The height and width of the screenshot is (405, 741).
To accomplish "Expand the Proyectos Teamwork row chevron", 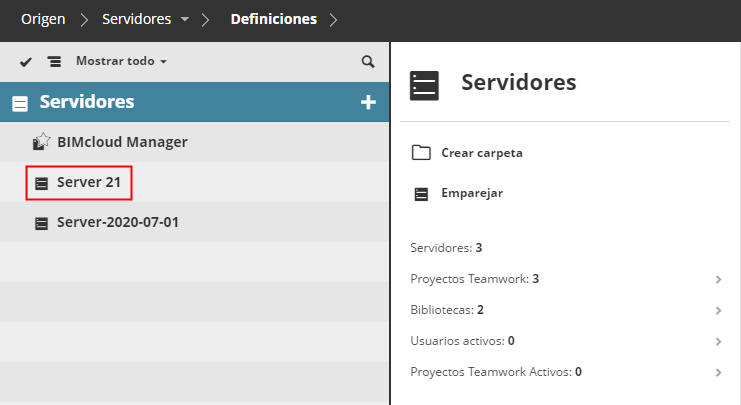I will [x=719, y=279].
